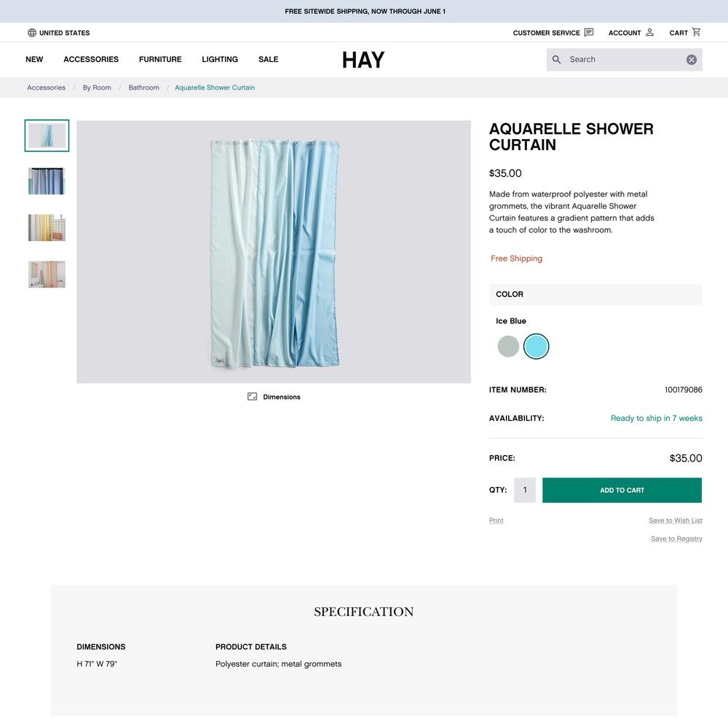Select the grey color swatch

coord(508,347)
